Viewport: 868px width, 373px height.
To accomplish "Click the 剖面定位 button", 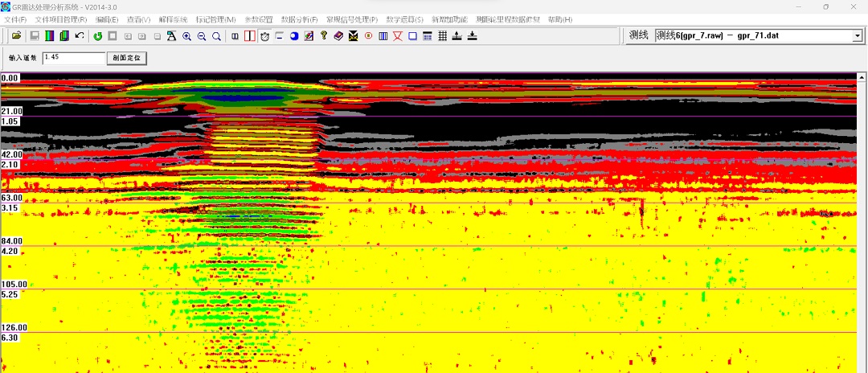I will coord(129,59).
